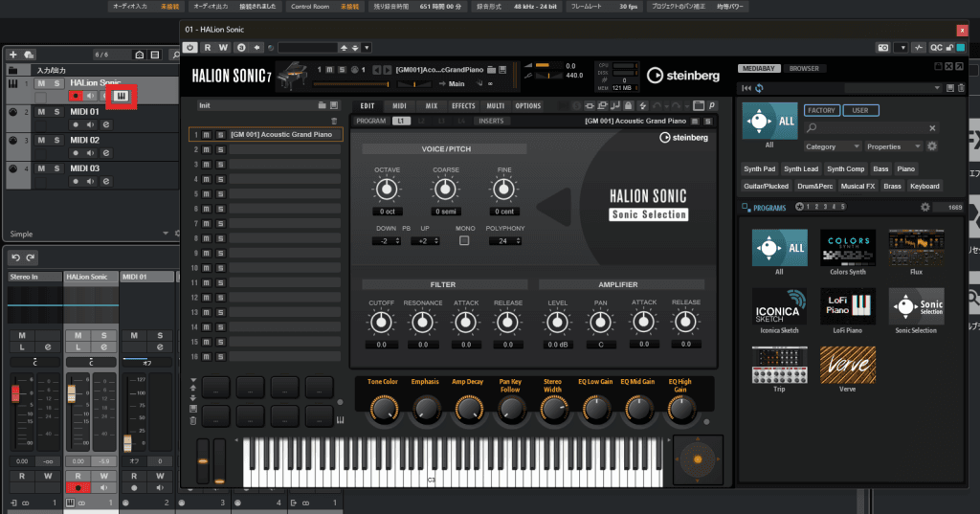The image size is (980, 514).
Task: Open the Iconica Sketch library thumbnail
Action: click(779, 306)
